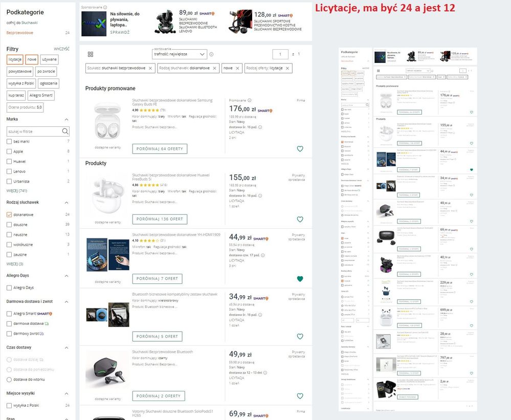Go back via 'cofnij do Słuchawki' link
511x420 pixels.
(x=22, y=23)
